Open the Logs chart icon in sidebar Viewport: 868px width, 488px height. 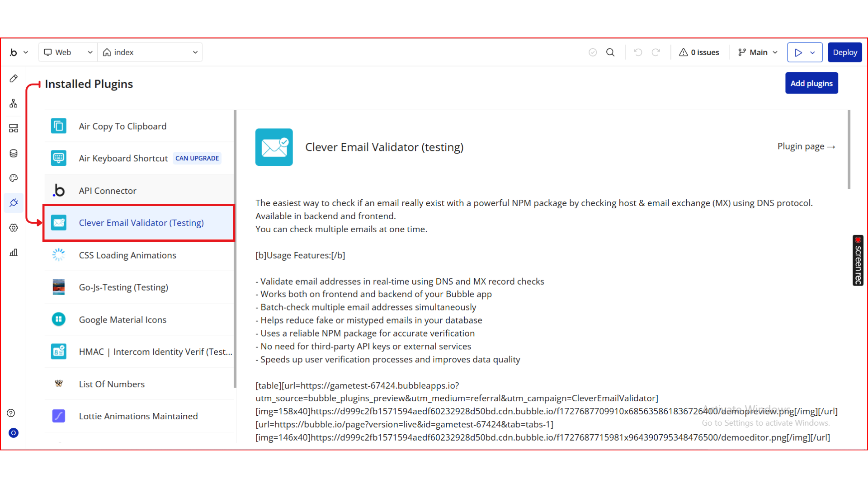pos(14,253)
